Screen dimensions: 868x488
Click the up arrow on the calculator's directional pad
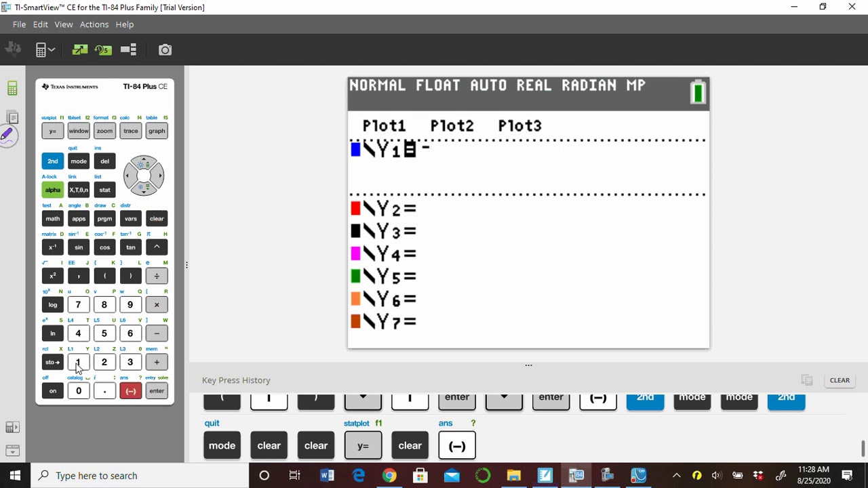(x=142, y=161)
